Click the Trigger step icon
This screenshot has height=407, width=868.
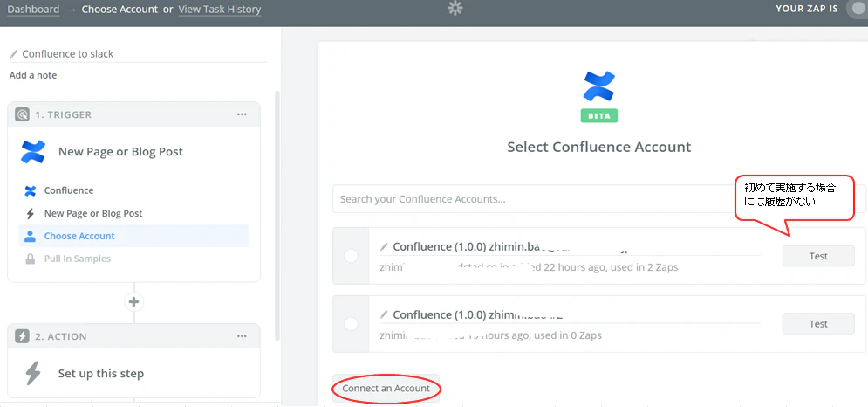[x=22, y=114]
